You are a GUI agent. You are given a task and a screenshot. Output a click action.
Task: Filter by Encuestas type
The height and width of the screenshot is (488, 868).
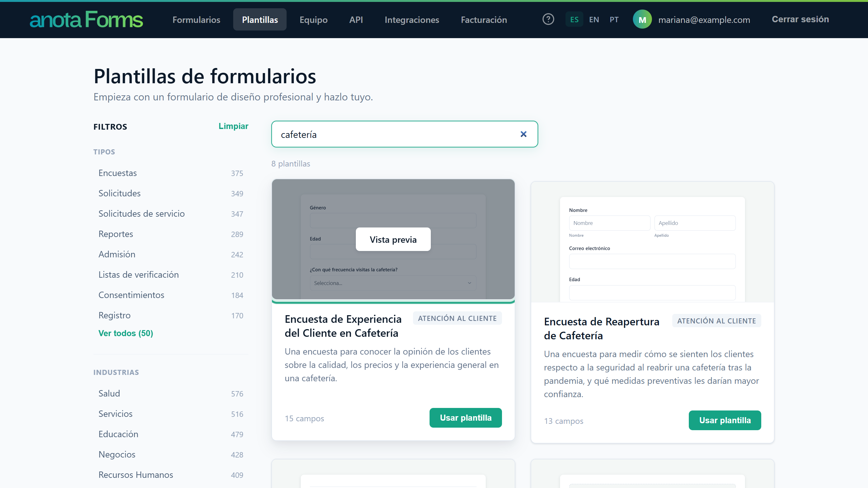point(171,173)
